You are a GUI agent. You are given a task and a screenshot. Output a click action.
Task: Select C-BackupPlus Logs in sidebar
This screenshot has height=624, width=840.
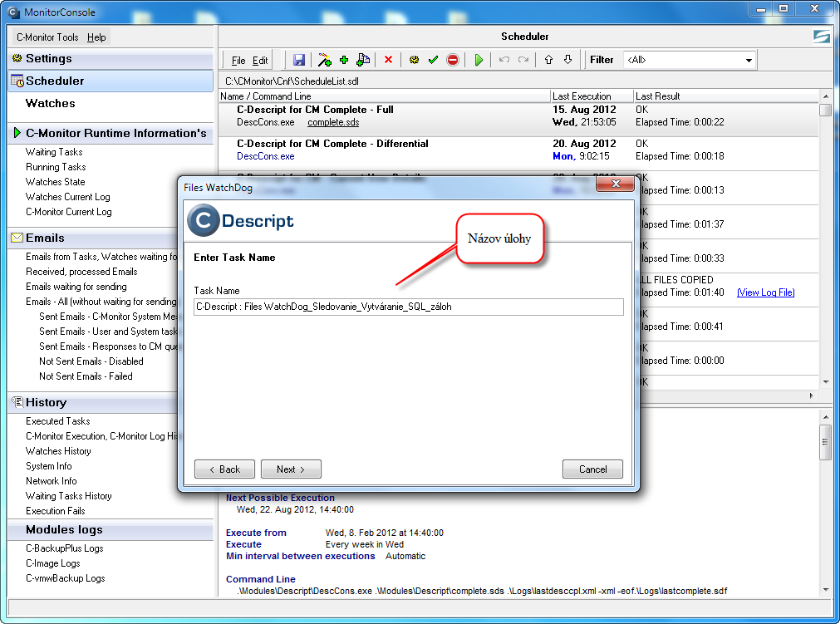(64, 548)
